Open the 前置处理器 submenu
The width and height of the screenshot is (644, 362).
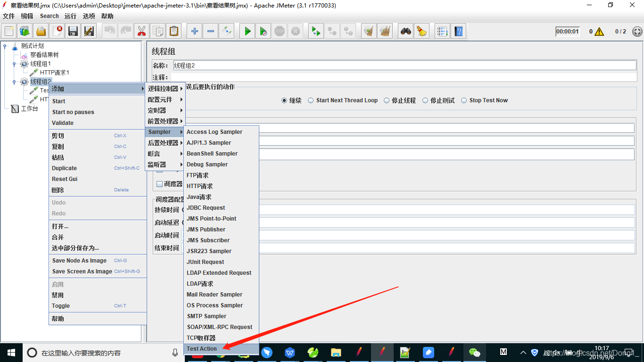pyautogui.click(x=165, y=121)
